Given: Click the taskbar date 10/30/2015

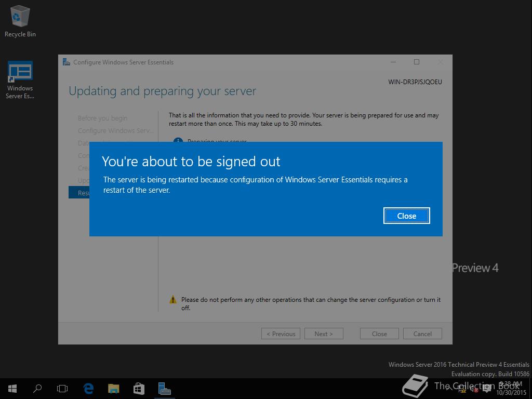Looking at the screenshot, I should click(x=511, y=393).
